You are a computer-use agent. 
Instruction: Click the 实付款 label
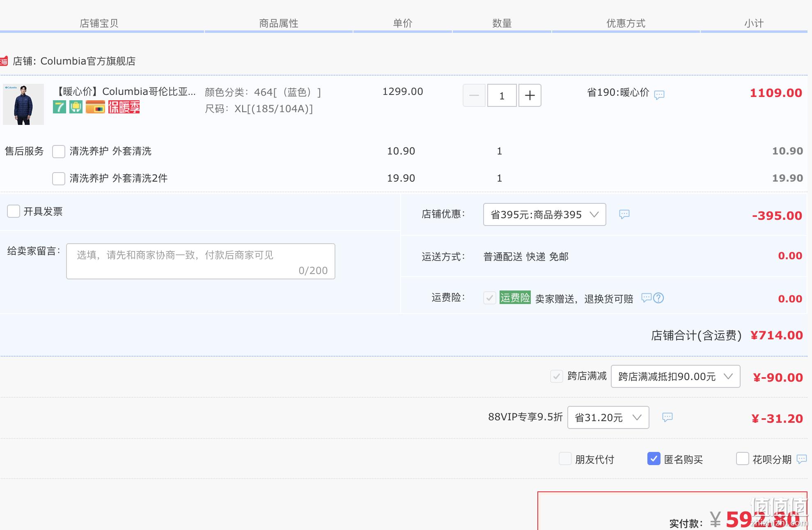pos(686,523)
